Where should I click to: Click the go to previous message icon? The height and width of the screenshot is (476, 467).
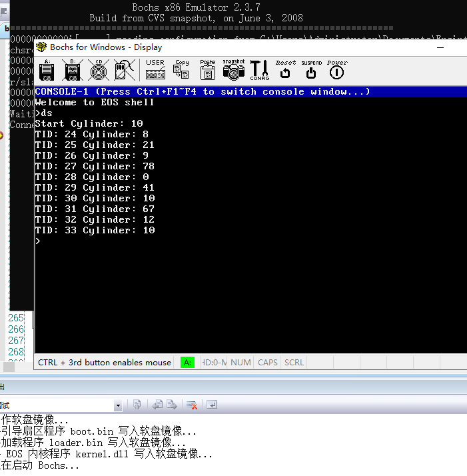click(157, 405)
